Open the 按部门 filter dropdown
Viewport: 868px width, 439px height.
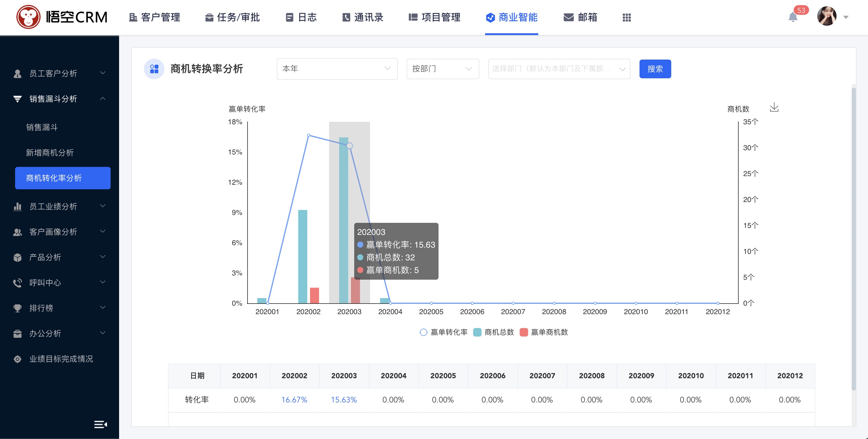(x=443, y=69)
